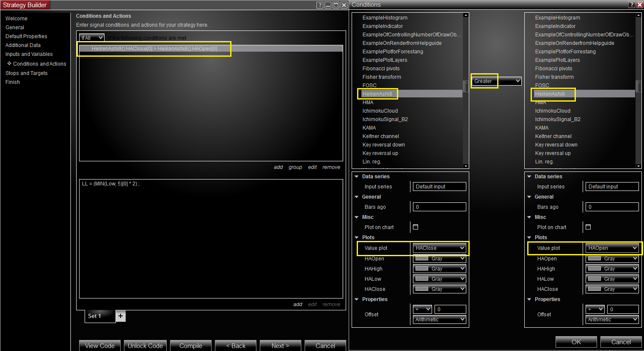The width and height of the screenshot is (644, 351).
Task: Click the left panel Bars ago field
Action: tap(440, 207)
